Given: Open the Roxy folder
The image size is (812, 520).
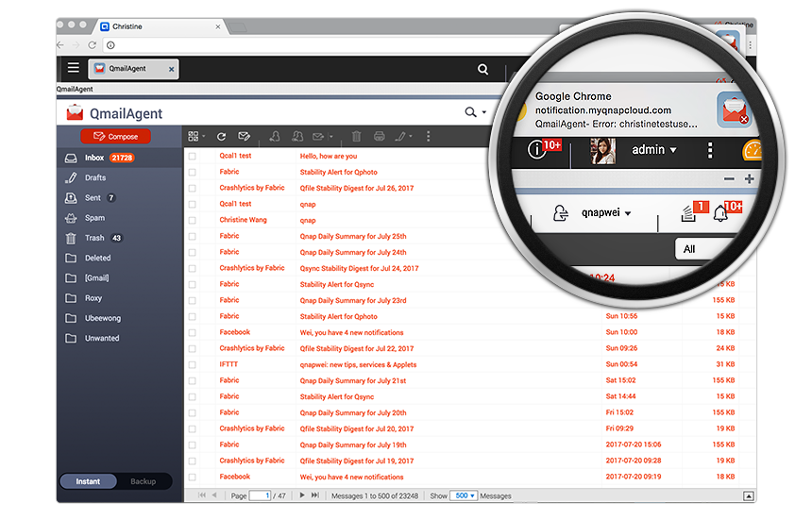Looking at the screenshot, I should tap(120, 298).
